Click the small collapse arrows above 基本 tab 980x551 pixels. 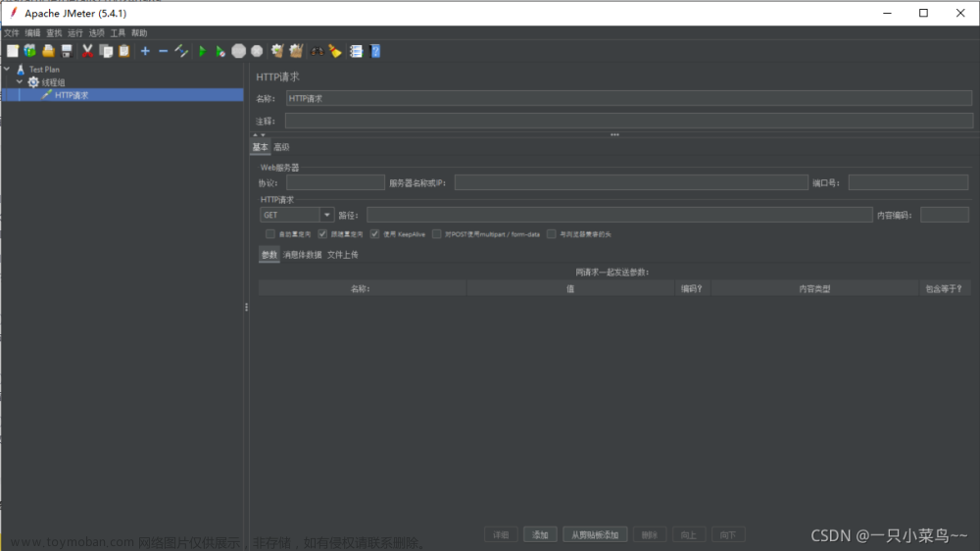click(259, 135)
